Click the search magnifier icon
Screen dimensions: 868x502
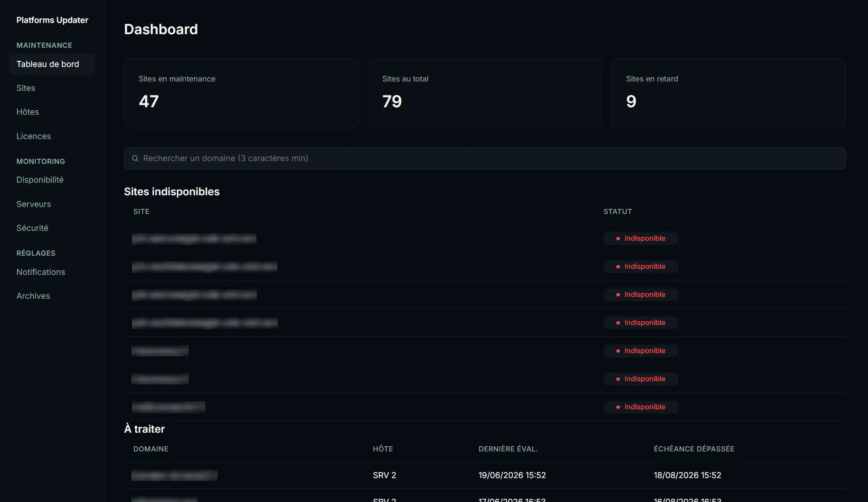[135, 158]
